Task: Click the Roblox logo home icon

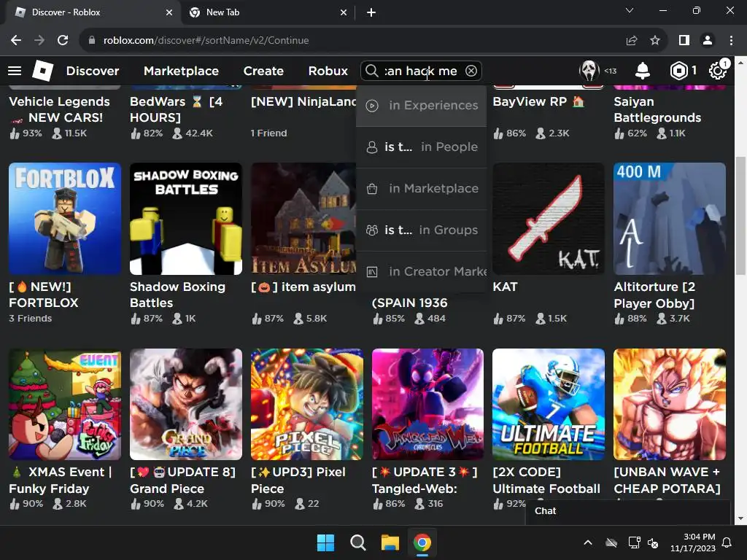Action: point(42,71)
